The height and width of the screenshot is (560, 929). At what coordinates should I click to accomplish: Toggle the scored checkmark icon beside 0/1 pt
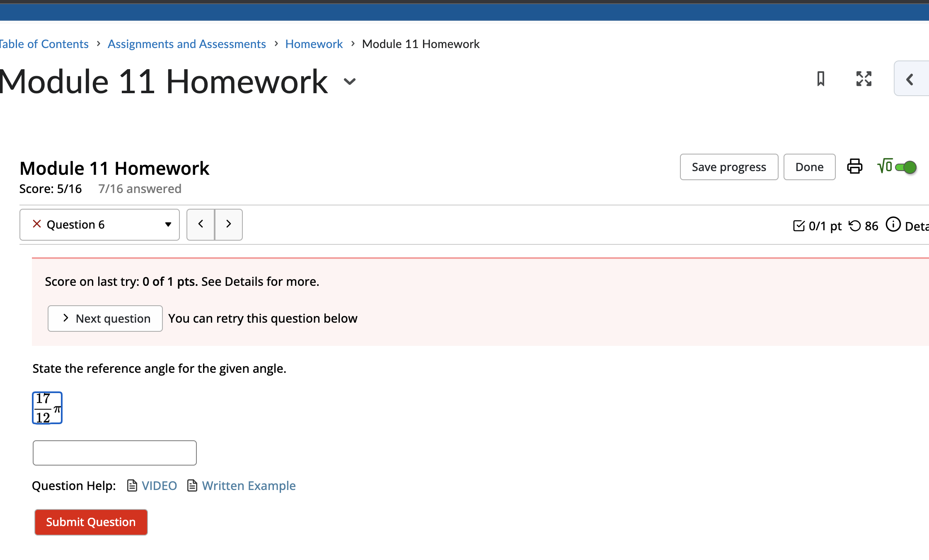(800, 225)
